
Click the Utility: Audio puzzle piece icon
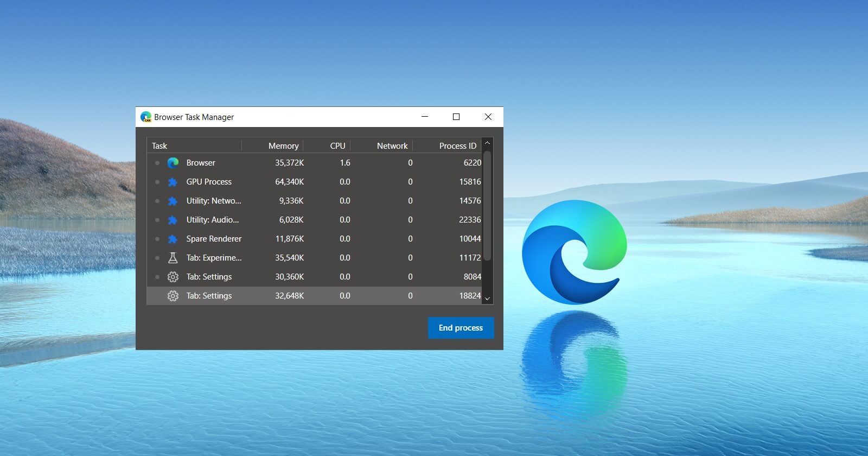pyautogui.click(x=173, y=220)
